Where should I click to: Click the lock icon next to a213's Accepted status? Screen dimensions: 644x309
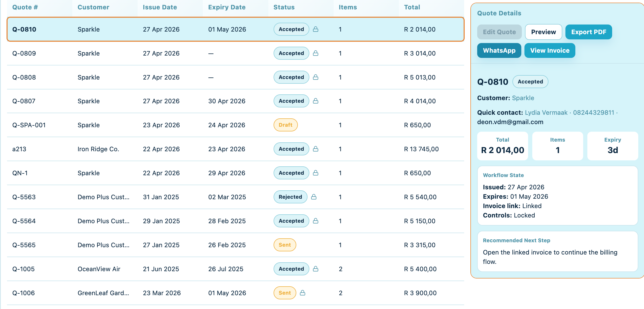click(x=316, y=149)
